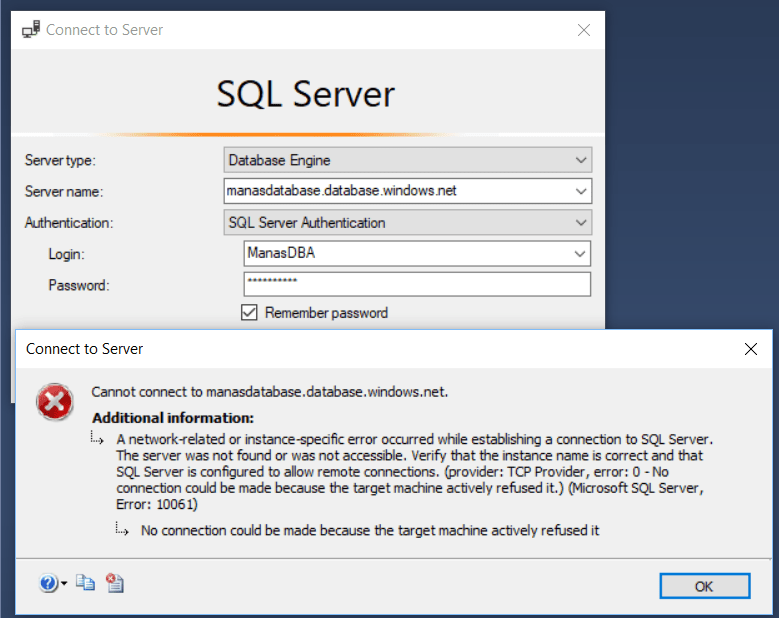Click the "Login:" label
This screenshot has height=618, width=779.
coord(67,254)
